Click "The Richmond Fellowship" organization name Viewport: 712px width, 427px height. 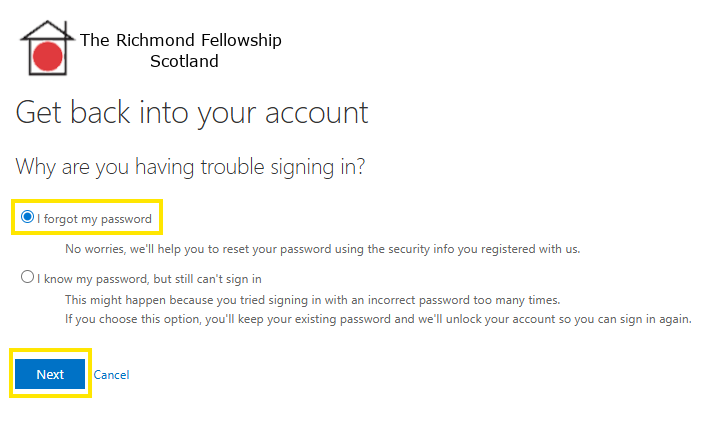click(x=180, y=40)
